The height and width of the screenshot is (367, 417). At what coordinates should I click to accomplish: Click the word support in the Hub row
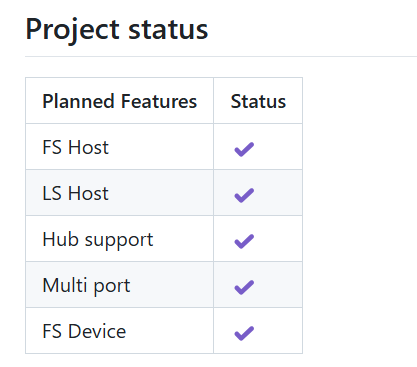[119, 241]
